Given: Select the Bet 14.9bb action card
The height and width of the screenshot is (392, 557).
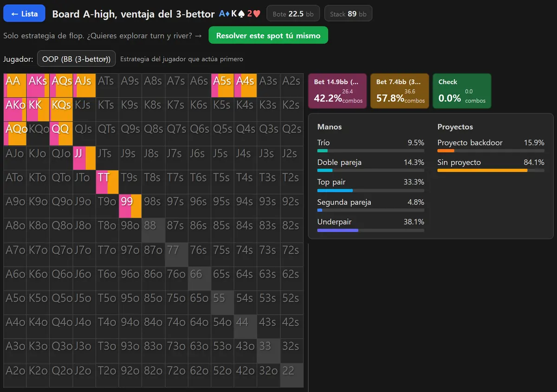Looking at the screenshot, I should [337, 91].
